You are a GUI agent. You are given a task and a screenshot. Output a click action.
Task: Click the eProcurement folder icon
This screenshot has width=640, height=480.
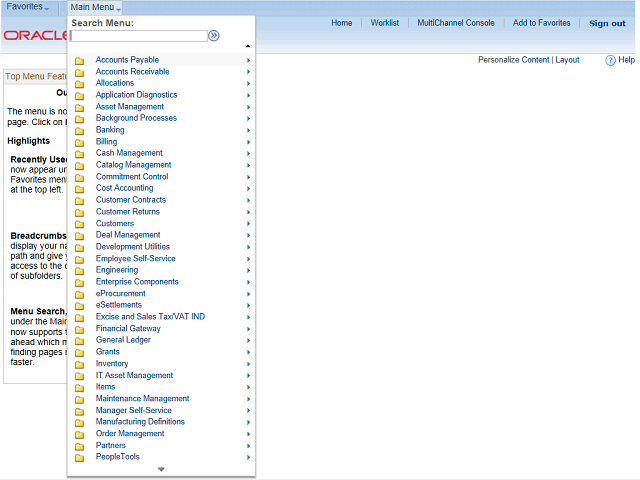[80, 295]
